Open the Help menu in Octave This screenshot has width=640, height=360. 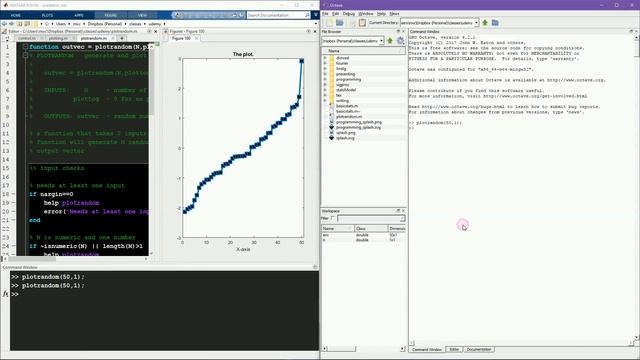(381, 14)
